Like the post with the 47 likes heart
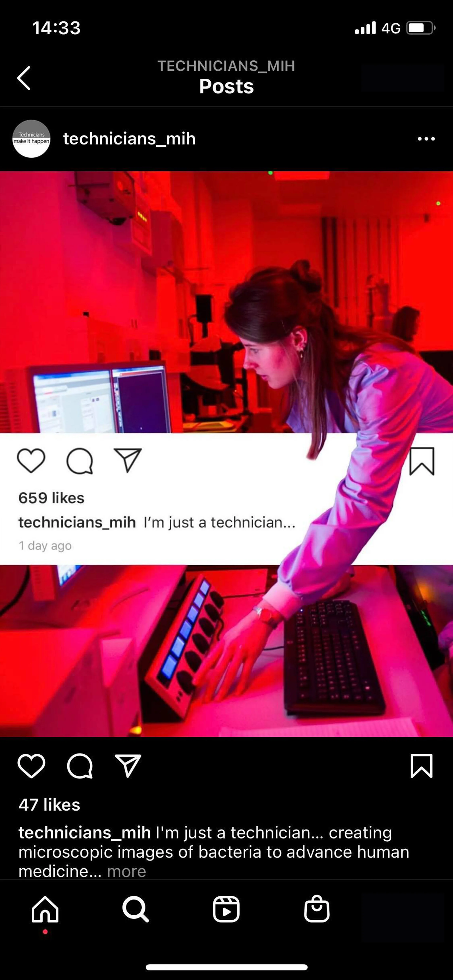The height and width of the screenshot is (980, 453). pos(31,766)
